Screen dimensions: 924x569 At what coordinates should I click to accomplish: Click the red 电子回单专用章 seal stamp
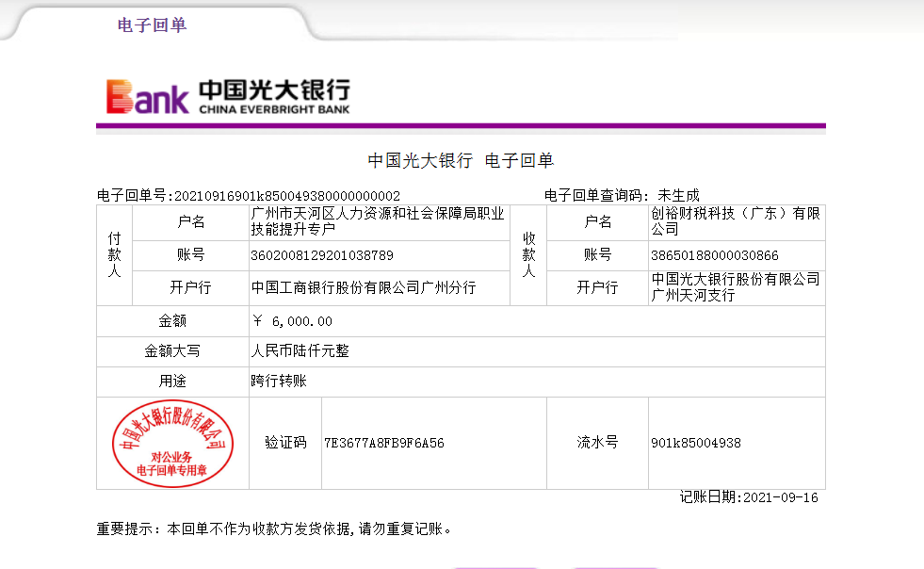(172, 444)
